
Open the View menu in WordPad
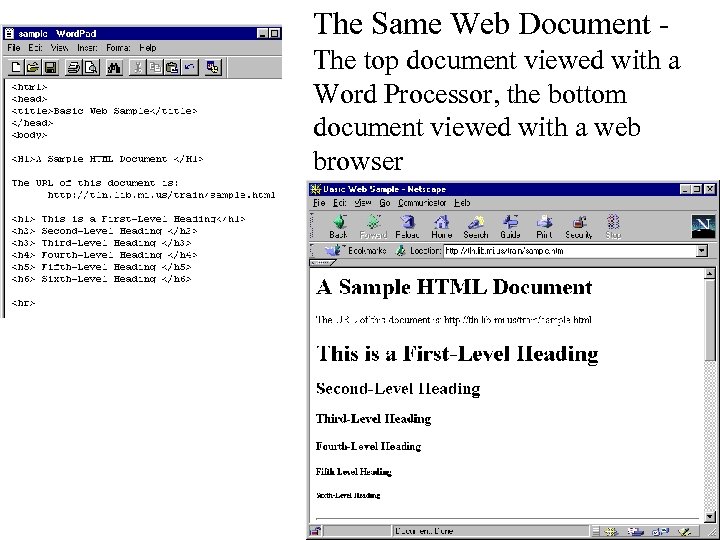click(59, 48)
